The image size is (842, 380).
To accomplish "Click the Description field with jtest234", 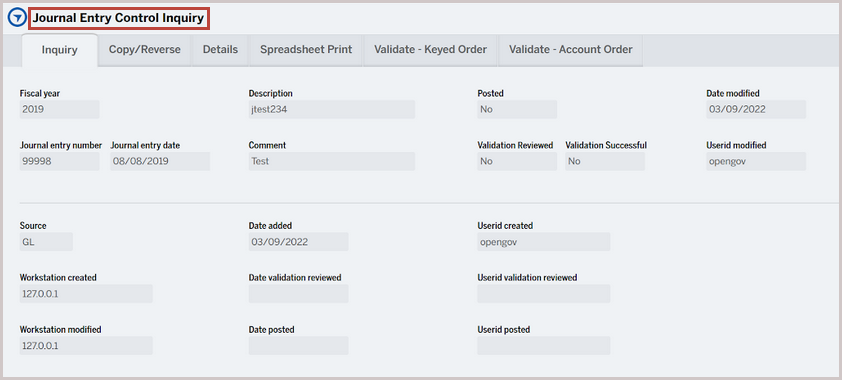I will click(x=331, y=109).
